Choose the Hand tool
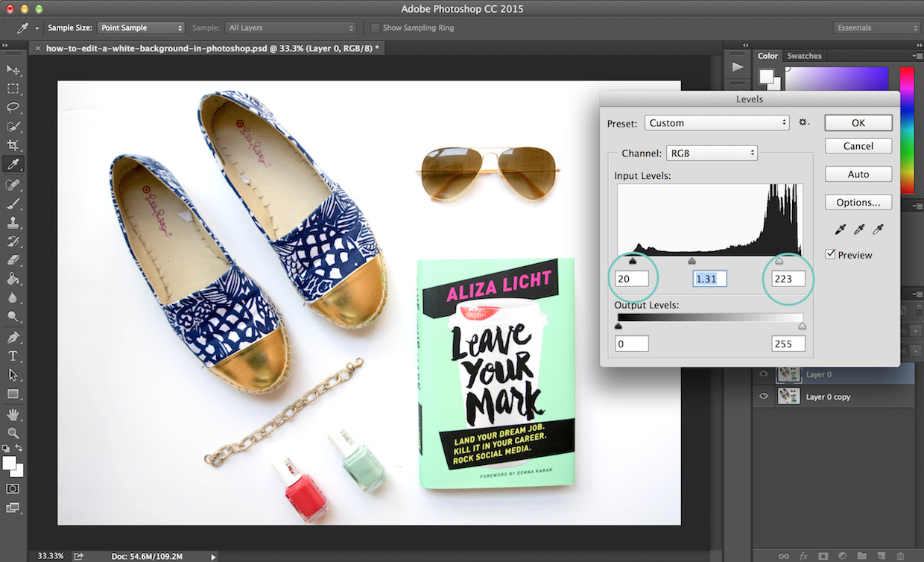 click(13, 414)
